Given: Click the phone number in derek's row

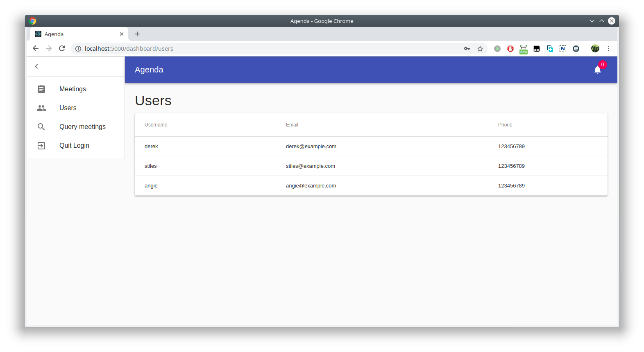Looking at the screenshot, I should tap(511, 147).
